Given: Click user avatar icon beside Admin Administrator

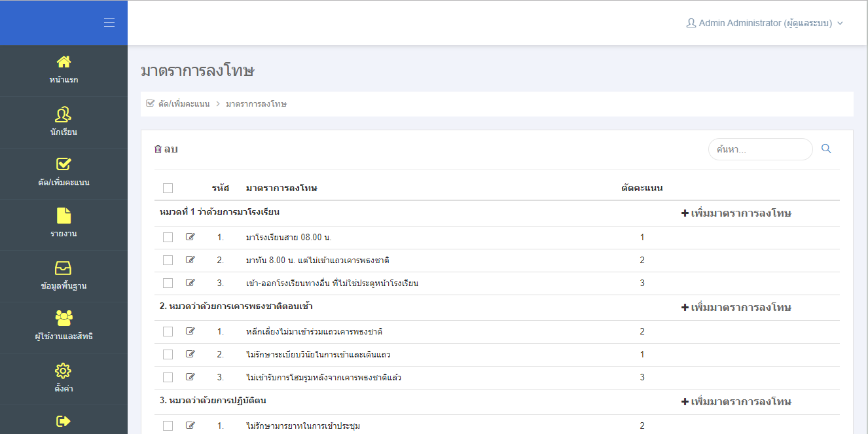Looking at the screenshot, I should click(691, 23).
